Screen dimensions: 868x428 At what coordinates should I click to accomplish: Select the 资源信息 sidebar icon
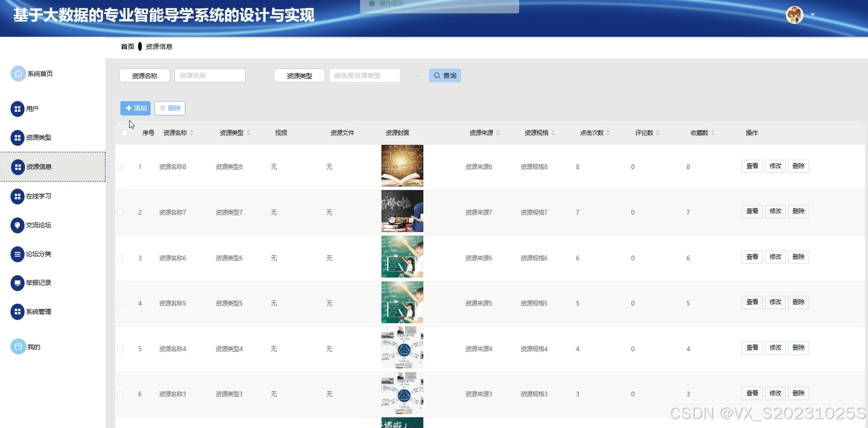tap(17, 167)
